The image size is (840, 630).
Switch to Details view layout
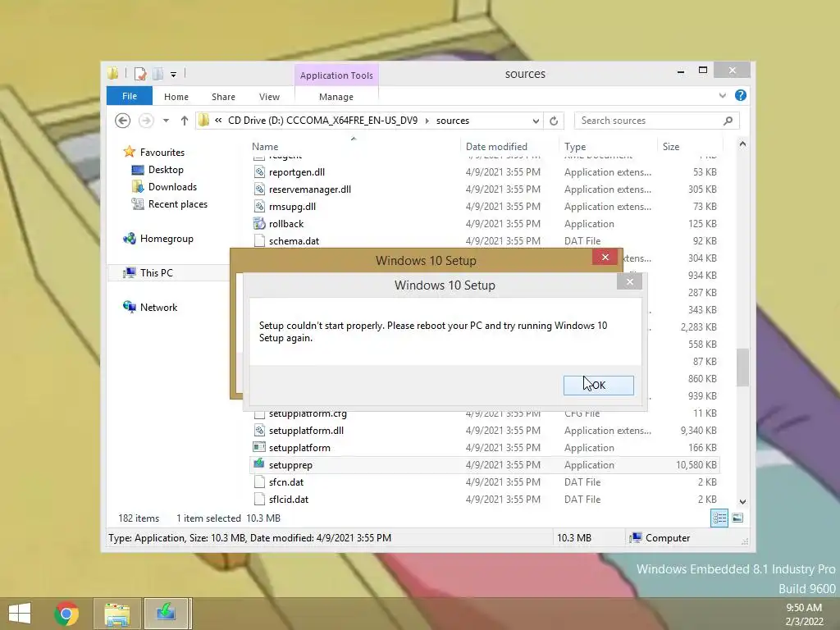(x=719, y=518)
